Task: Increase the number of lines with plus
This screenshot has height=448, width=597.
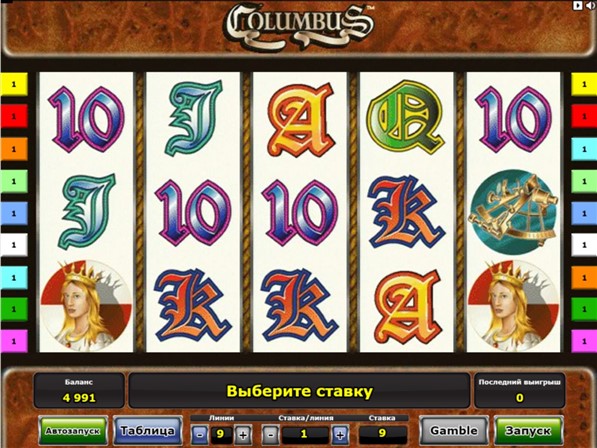Action: [243, 434]
